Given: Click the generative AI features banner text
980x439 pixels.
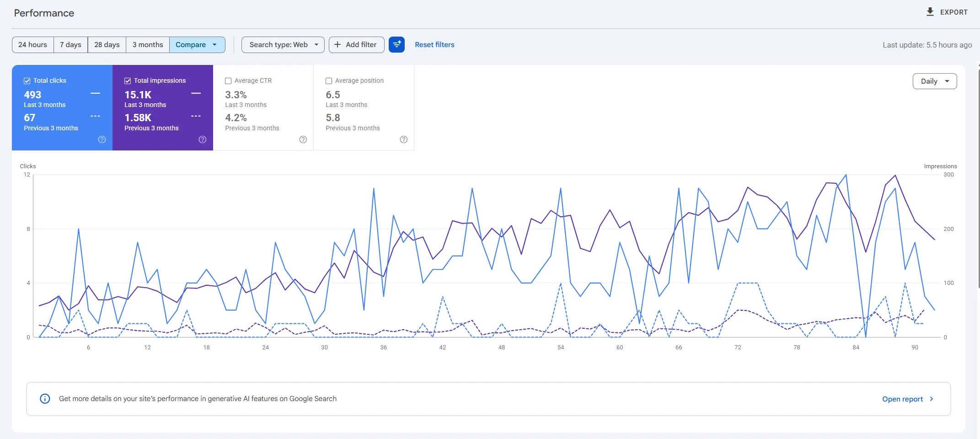Looking at the screenshot, I should coord(198,399).
